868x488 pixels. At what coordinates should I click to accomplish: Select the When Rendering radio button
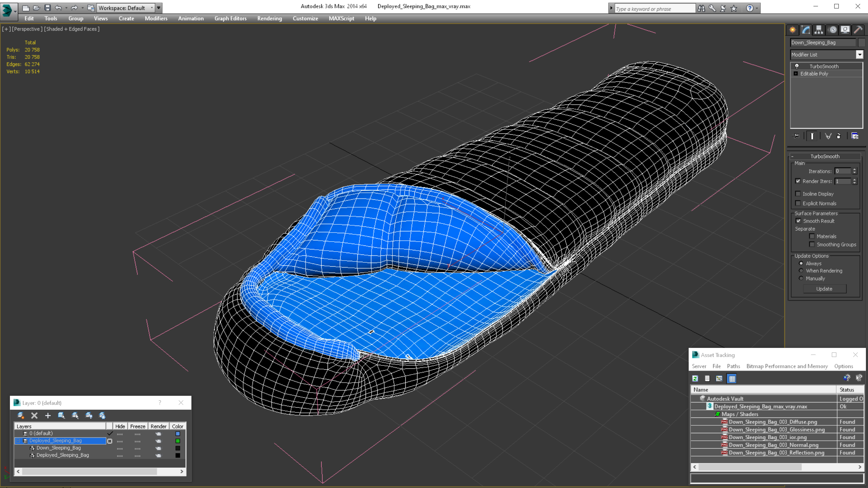(x=801, y=271)
